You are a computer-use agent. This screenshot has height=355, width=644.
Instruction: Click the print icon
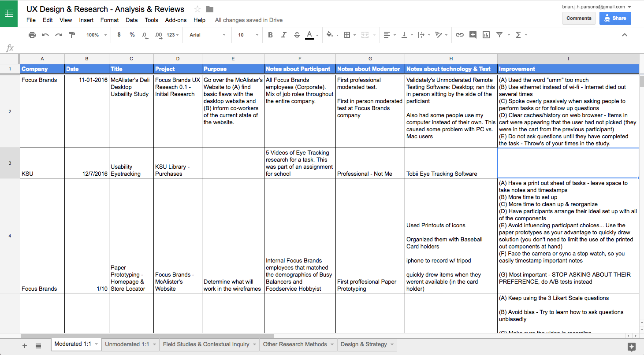32,35
